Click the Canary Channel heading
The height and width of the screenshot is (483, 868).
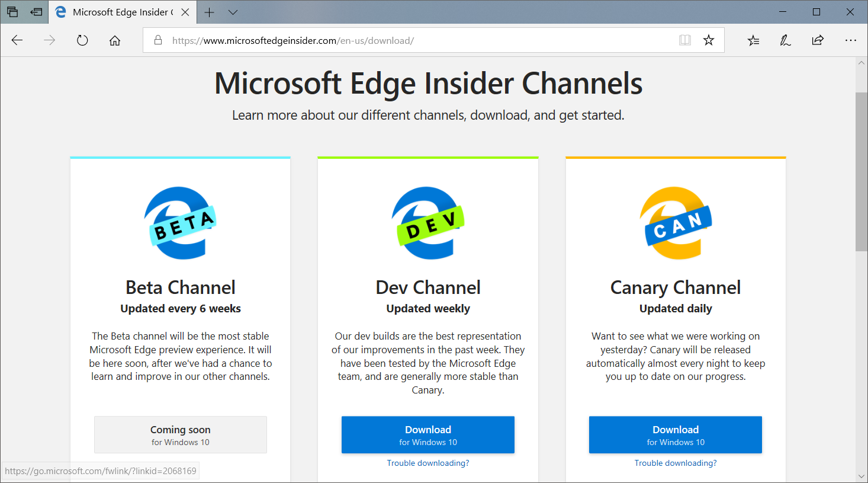(x=676, y=287)
